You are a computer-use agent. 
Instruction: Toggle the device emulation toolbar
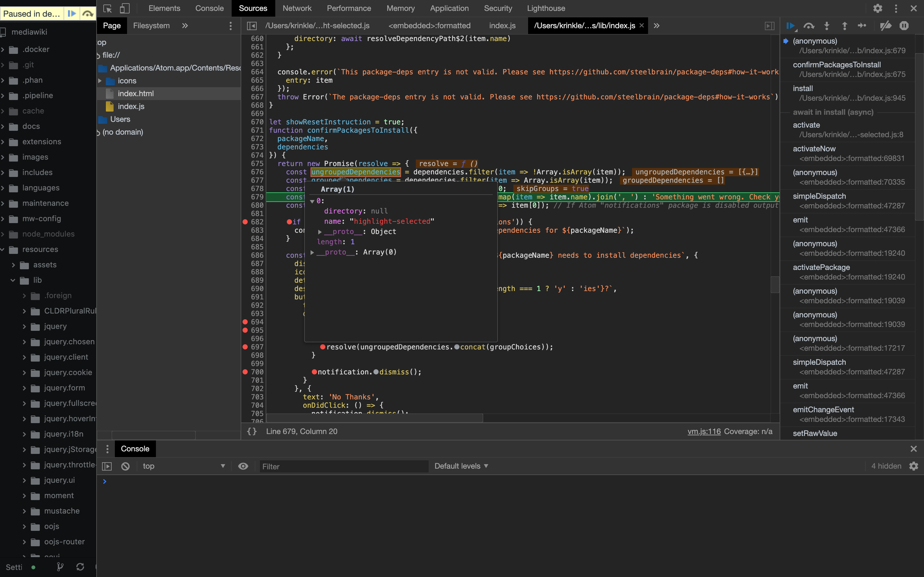tap(124, 8)
